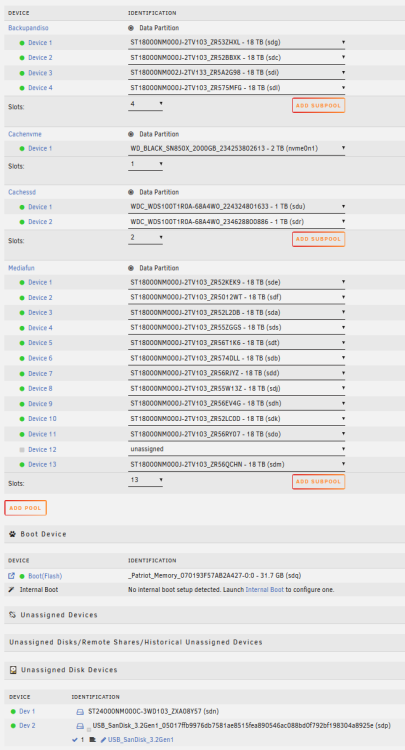Open the Device 11 link in Mediafun
This screenshot has width=405, height=750.
coord(42,434)
